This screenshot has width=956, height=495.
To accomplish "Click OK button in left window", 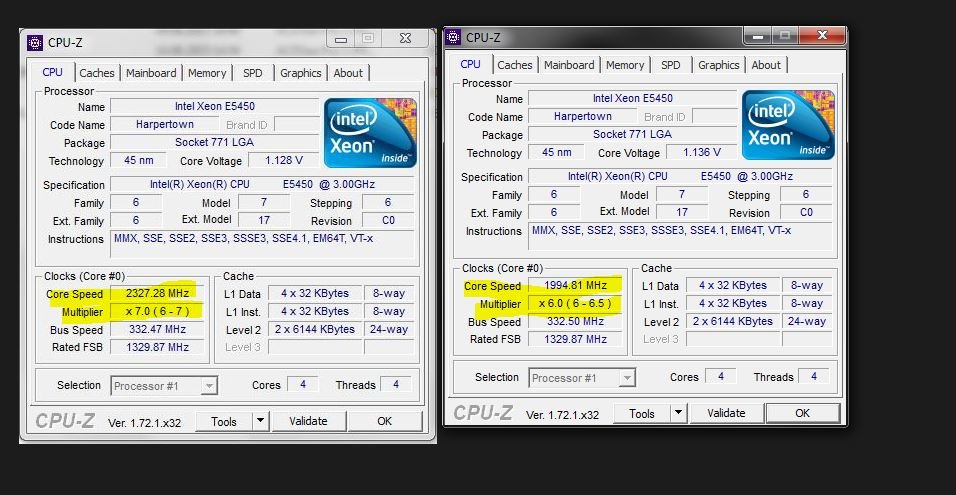I will (x=385, y=421).
